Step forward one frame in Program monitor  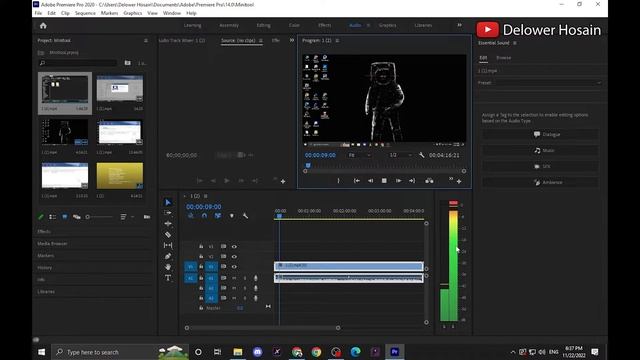point(398,180)
